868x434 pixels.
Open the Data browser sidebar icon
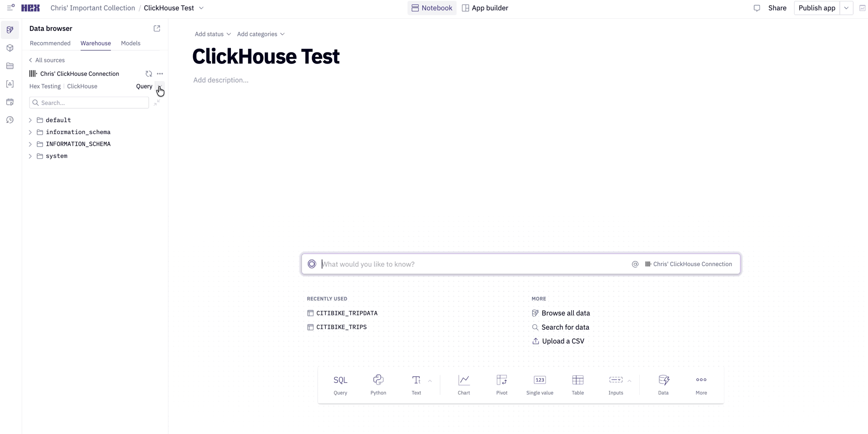click(10, 30)
